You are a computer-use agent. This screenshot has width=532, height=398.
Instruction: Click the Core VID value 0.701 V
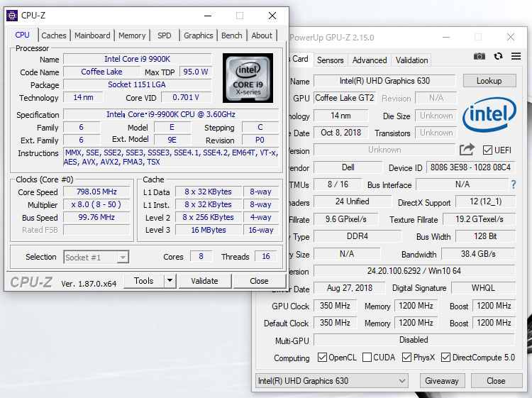coord(186,98)
